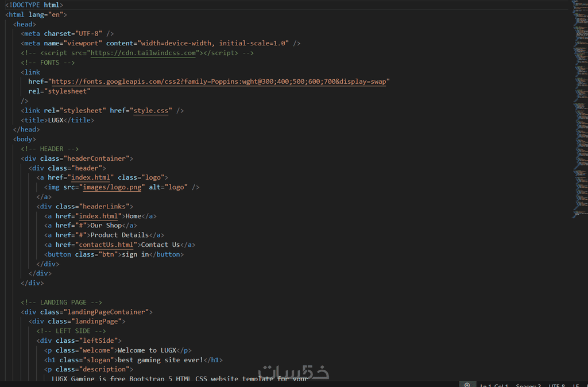Screen dimensions: 588x387
Task: Click the div class="landingPage" line
Action: click(77, 322)
